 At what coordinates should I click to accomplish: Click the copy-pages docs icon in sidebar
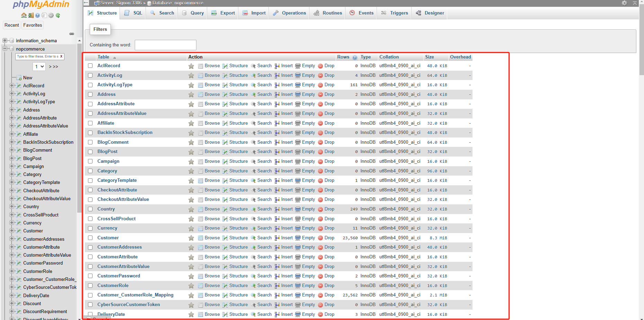point(44,15)
